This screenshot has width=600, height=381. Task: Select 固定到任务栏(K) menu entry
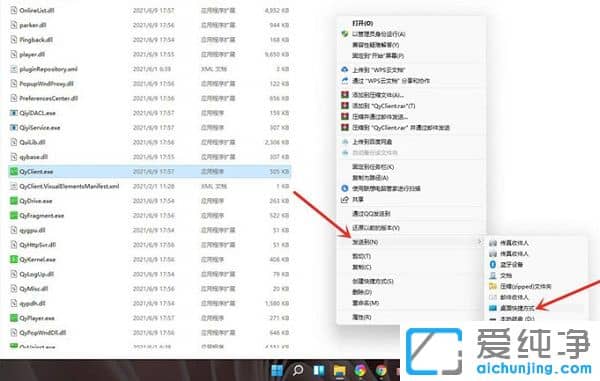[x=373, y=167]
